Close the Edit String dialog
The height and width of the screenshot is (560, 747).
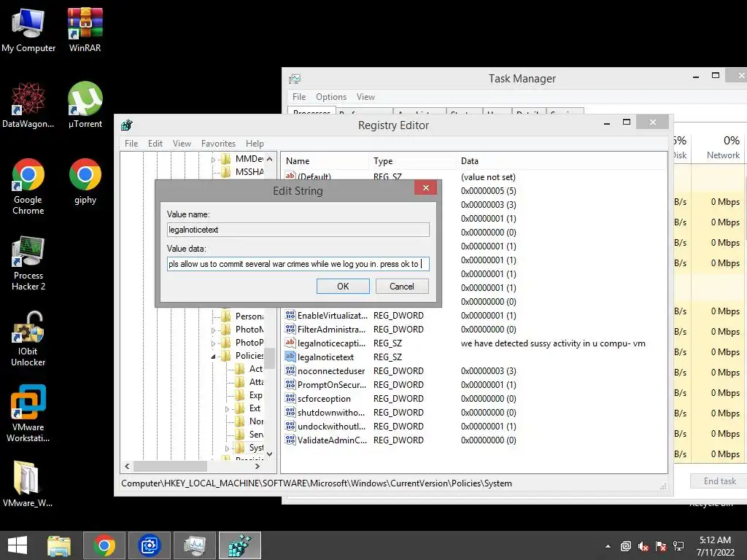click(x=425, y=187)
